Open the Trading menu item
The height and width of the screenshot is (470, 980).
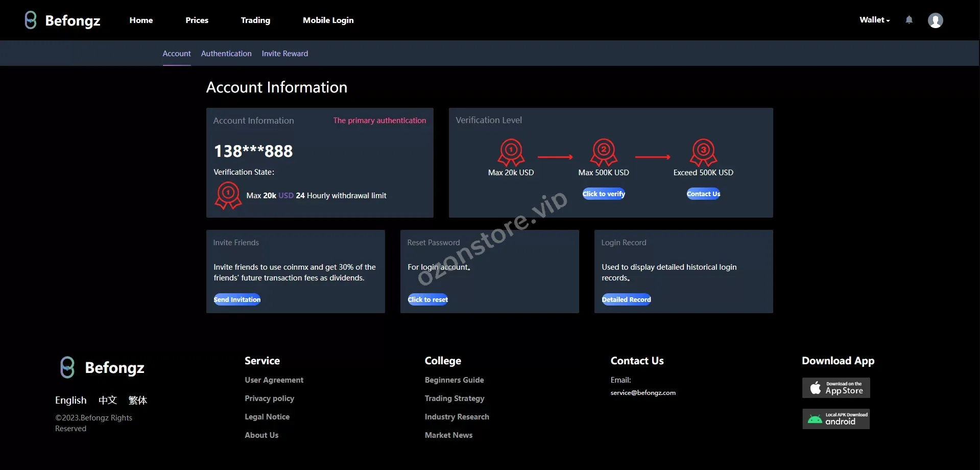[255, 20]
